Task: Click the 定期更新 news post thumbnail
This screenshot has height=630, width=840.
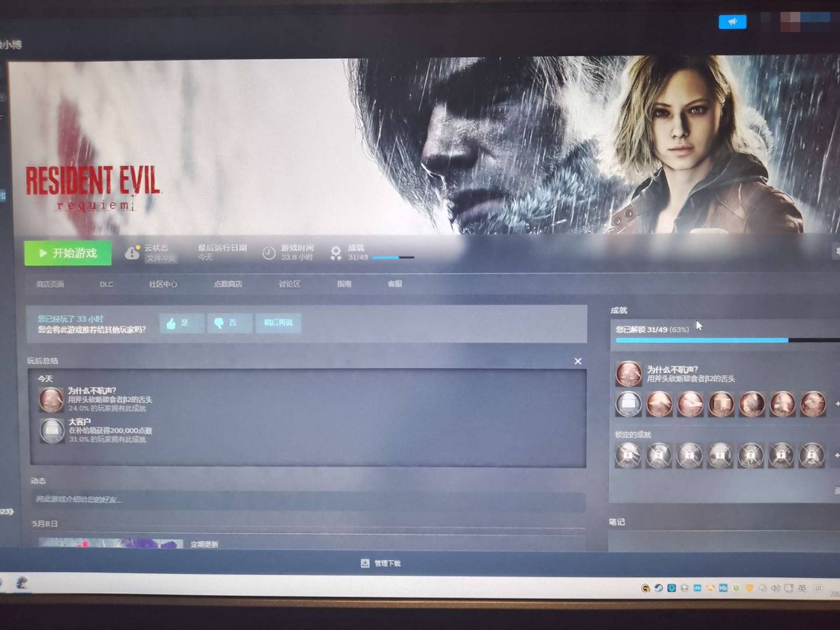Action: pyautogui.click(x=111, y=544)
